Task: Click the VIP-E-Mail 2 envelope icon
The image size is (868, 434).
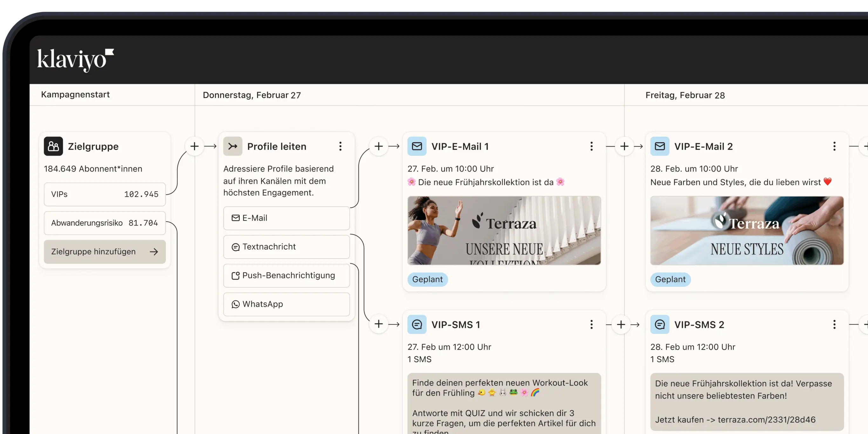Action: pos(660,146)
